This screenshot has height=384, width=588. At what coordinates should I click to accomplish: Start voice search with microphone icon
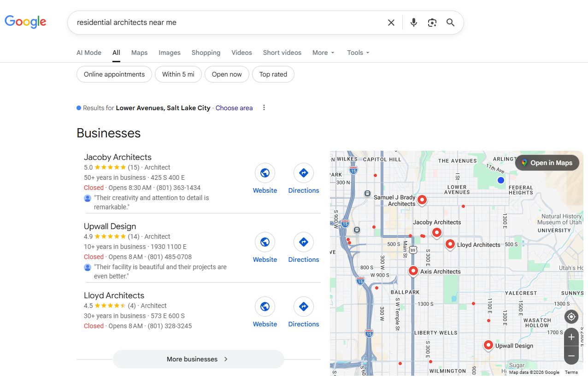tap(413, 23)
